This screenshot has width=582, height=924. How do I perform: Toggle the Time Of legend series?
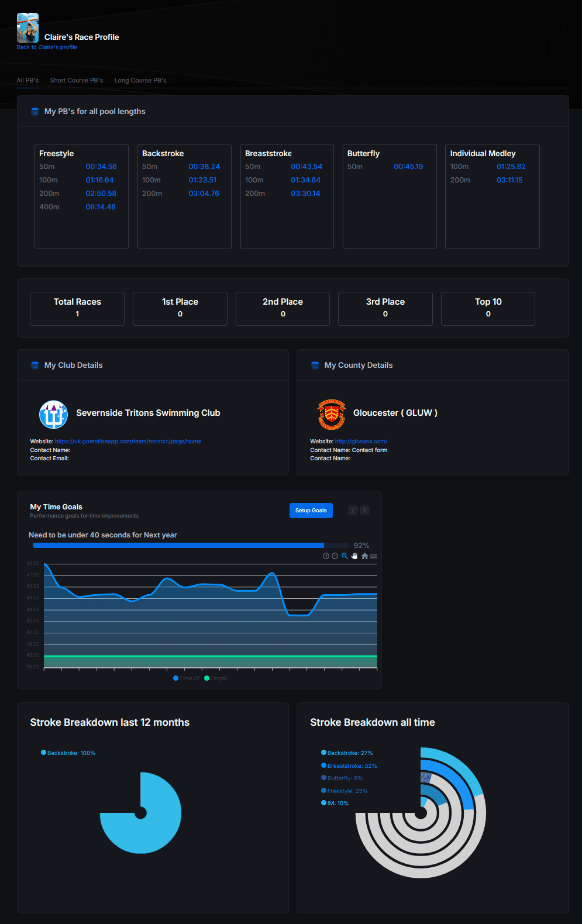(x=187, y=678)
